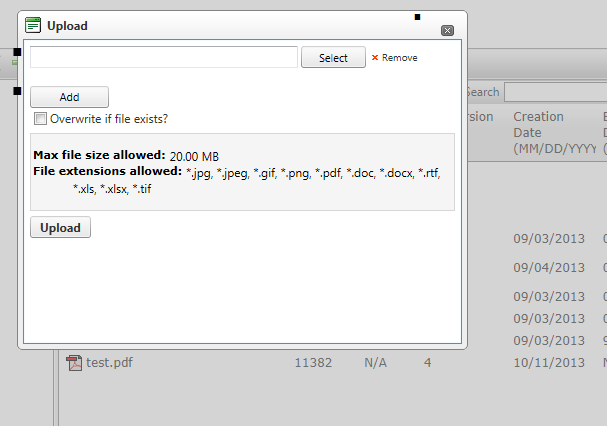Viewport: 607px width, 426px height.
Task: Open the test.pdf file name
Action: click(x=109, y=362)
